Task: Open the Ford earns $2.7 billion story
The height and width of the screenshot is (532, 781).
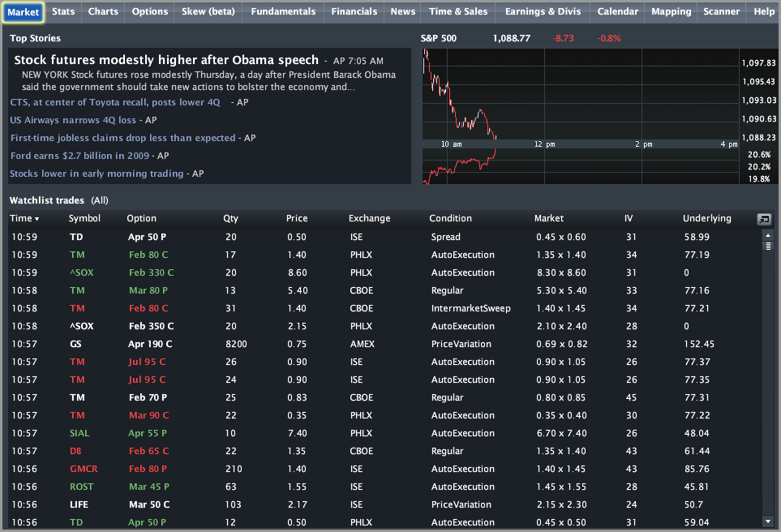Action: click(x=79, y=156)
